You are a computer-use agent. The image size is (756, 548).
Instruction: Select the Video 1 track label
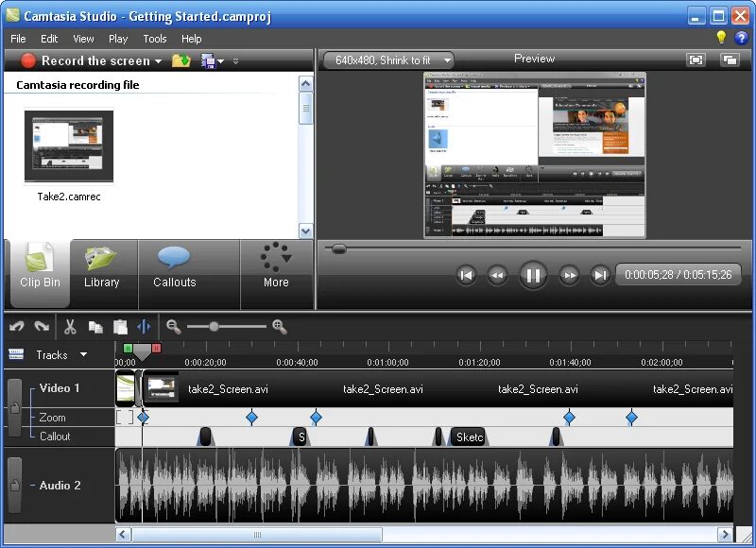pyautogui.click(x=60, y=388)
